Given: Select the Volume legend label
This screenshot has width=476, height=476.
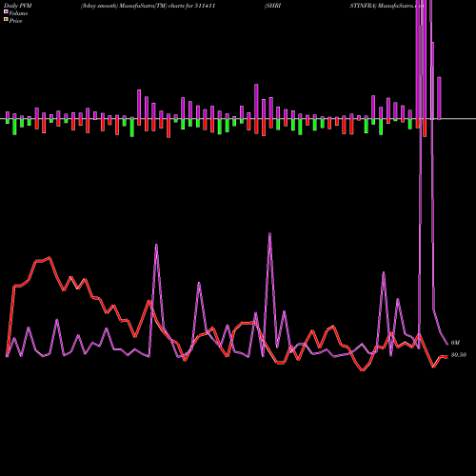Looking at the screenshot, I should pyautogui.click(x=18, y=13).
